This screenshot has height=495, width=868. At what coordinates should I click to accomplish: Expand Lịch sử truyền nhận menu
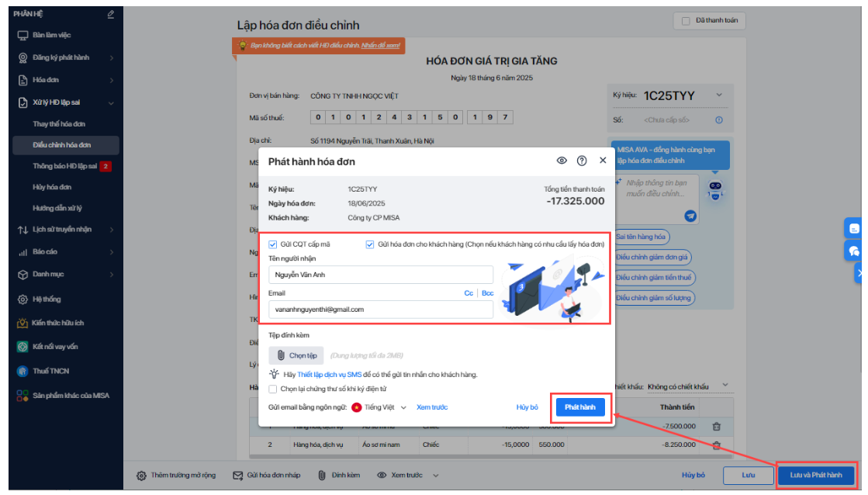(x=65, y=229)
